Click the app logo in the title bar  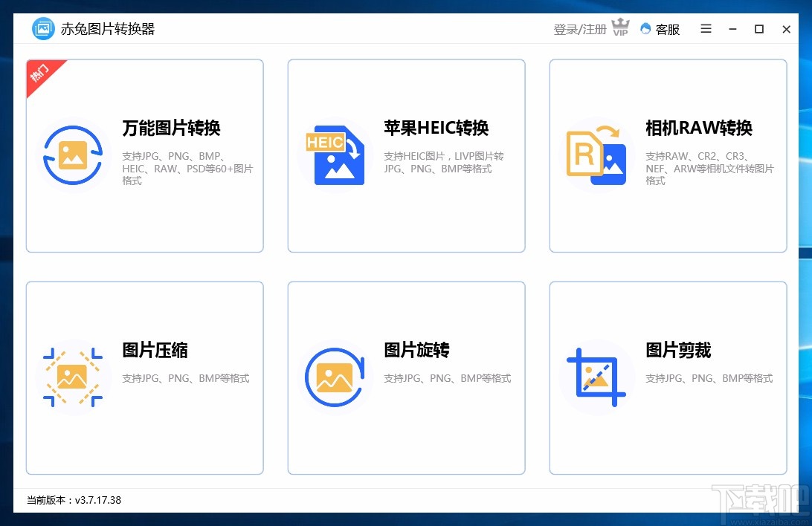pyautogui.click(x=42, y=28)
